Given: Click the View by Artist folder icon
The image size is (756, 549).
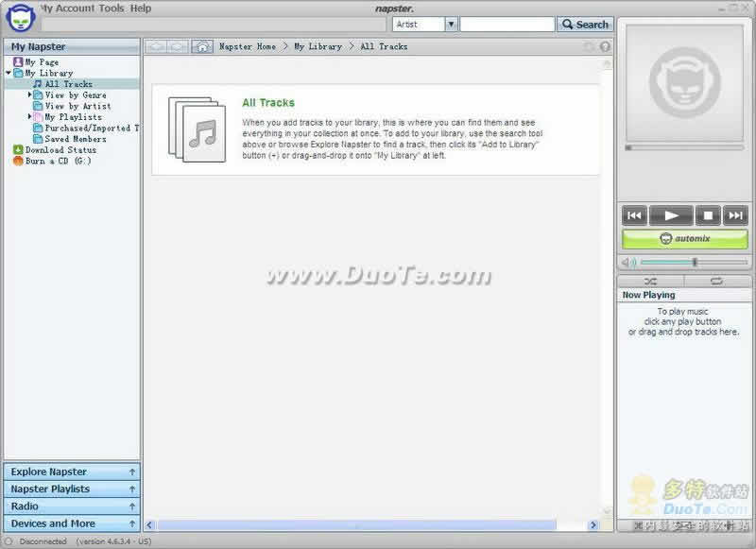Looking at the screenshot, I should click(x=38, y=106).
